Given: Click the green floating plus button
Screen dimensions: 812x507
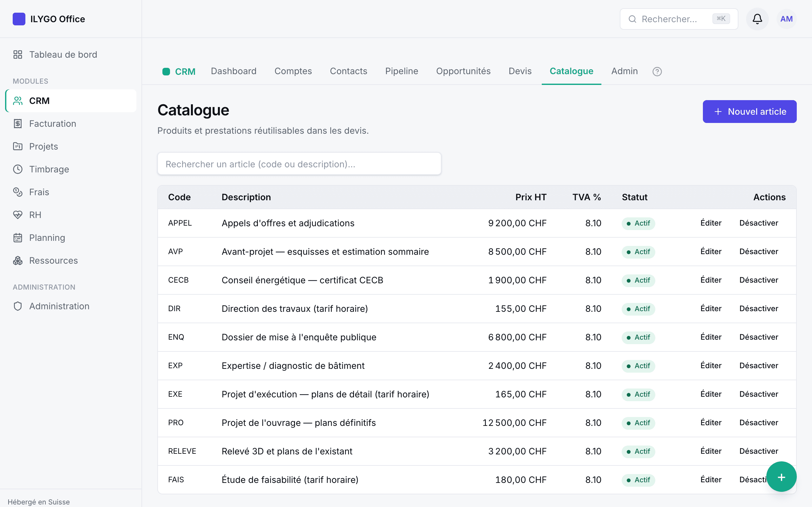Looking at the screenshot, I should 781,477.
